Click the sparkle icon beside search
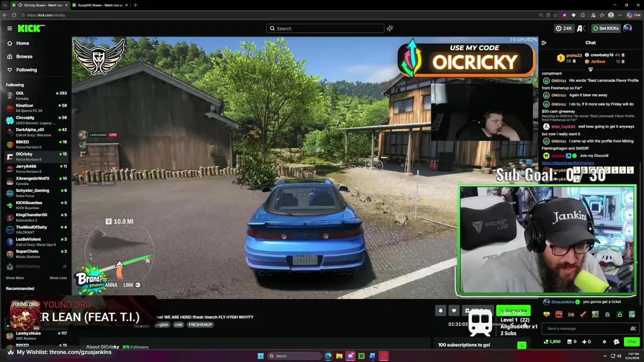The width and height of the screenshot is (644, 362). (x=389, y=29)
